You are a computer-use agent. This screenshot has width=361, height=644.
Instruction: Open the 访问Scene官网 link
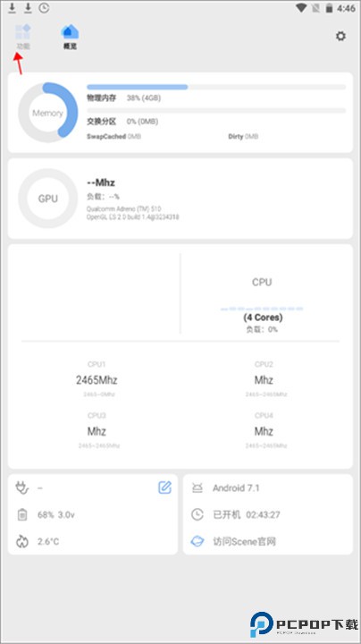[244, 541]
